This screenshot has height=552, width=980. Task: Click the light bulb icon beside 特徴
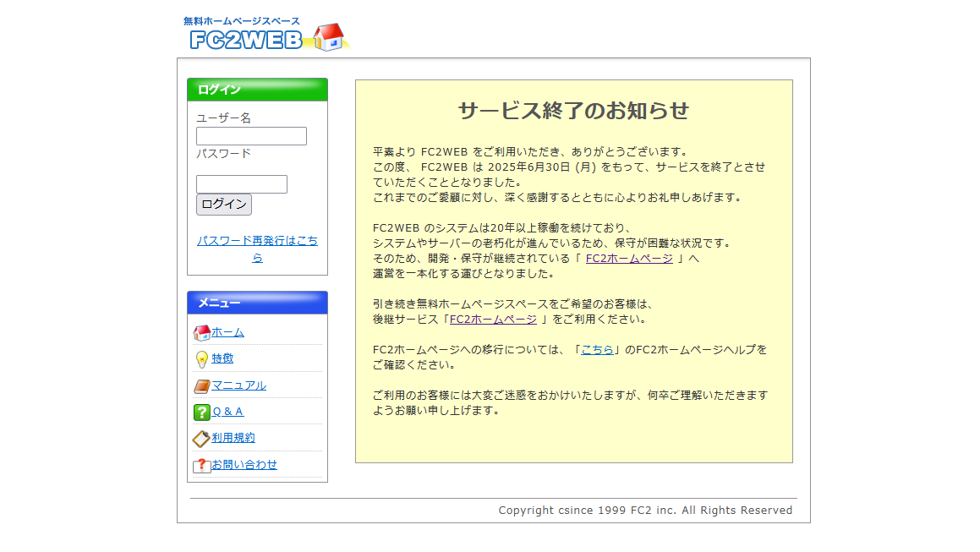(x=201, y=359)
